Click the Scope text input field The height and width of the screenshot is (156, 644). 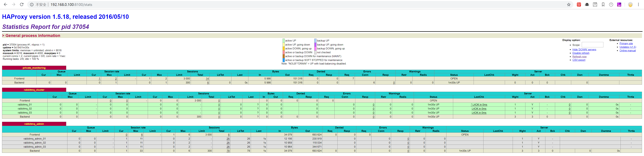click(592, 45)
